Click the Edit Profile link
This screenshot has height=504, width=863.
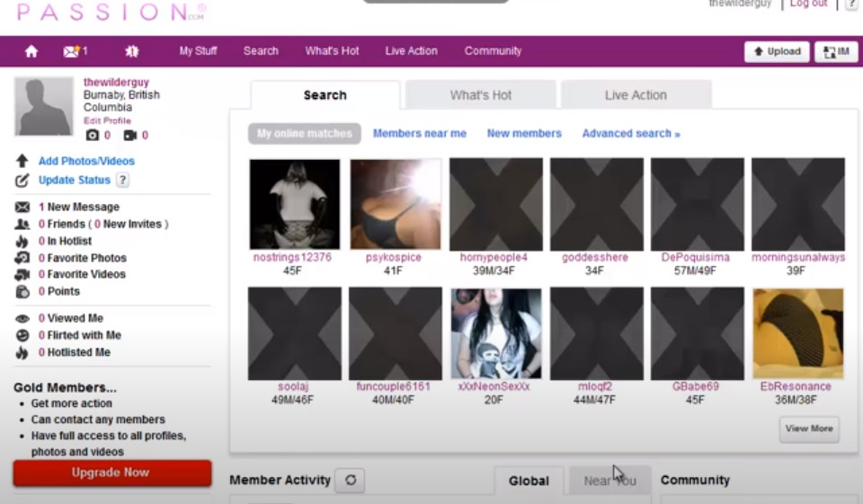pyautogui.click(x=107, y=120)
